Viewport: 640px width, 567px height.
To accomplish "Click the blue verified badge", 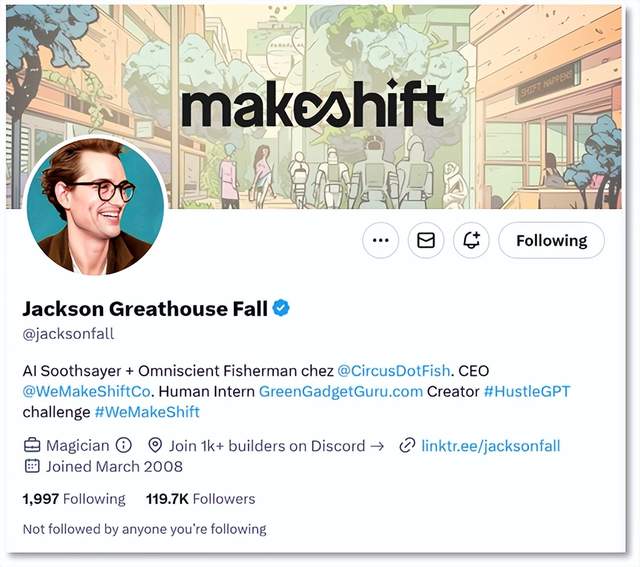I will 282,308.
